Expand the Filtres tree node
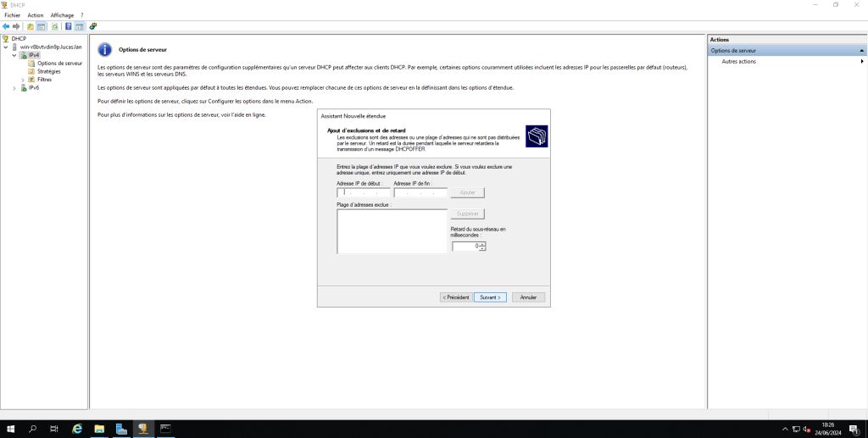Image resolution: width=868 pixels, height=438 pixels. click(23, 80)
